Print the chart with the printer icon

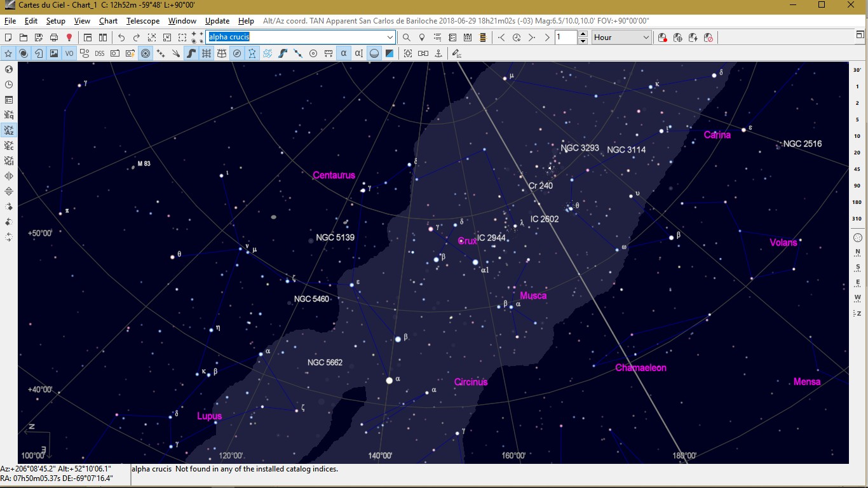point(54,37)
